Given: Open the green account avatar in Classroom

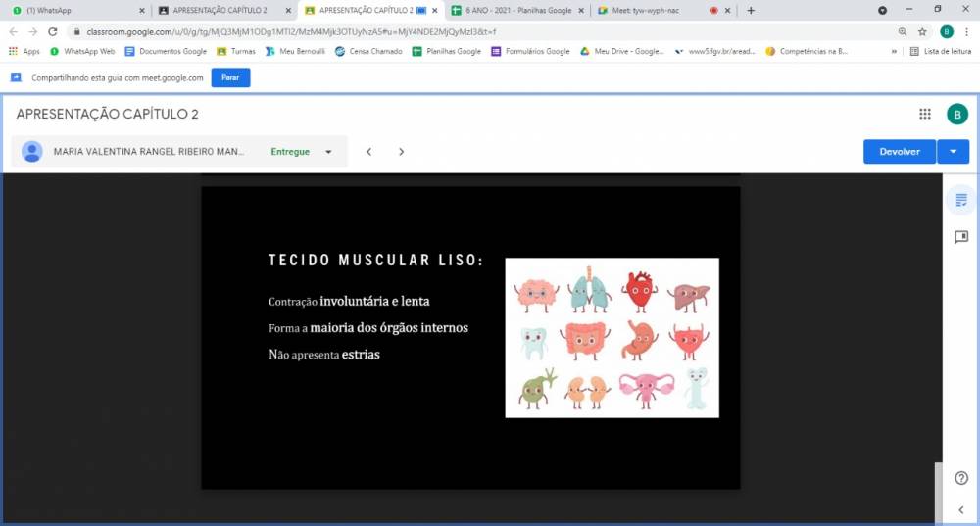Looking at the screenshot, I should (x=956, y=114).
